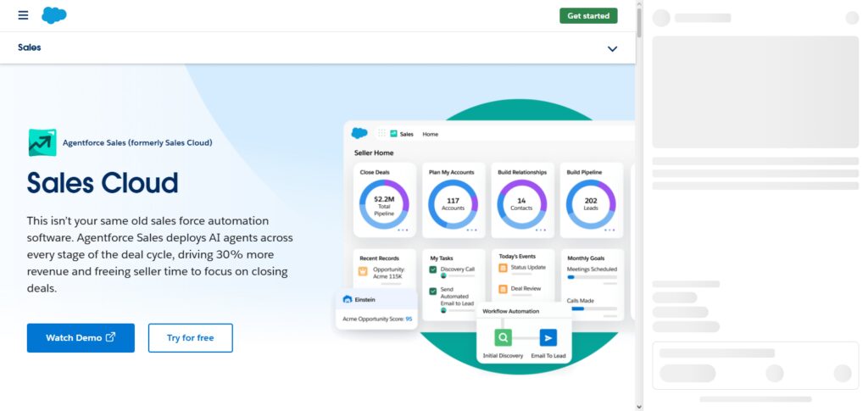Screen dimensions: 868x411
Task: Click the Deal Review event icon
Action: (x=503, y=289)
